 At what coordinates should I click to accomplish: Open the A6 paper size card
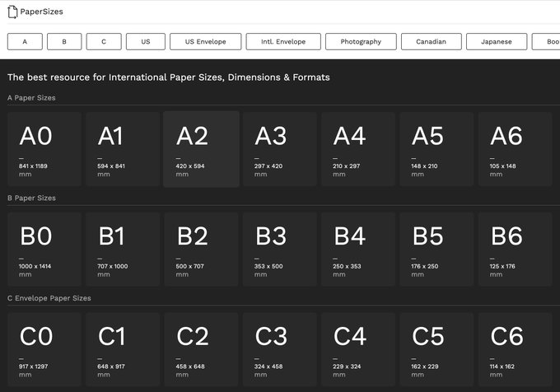coord(516,149)
